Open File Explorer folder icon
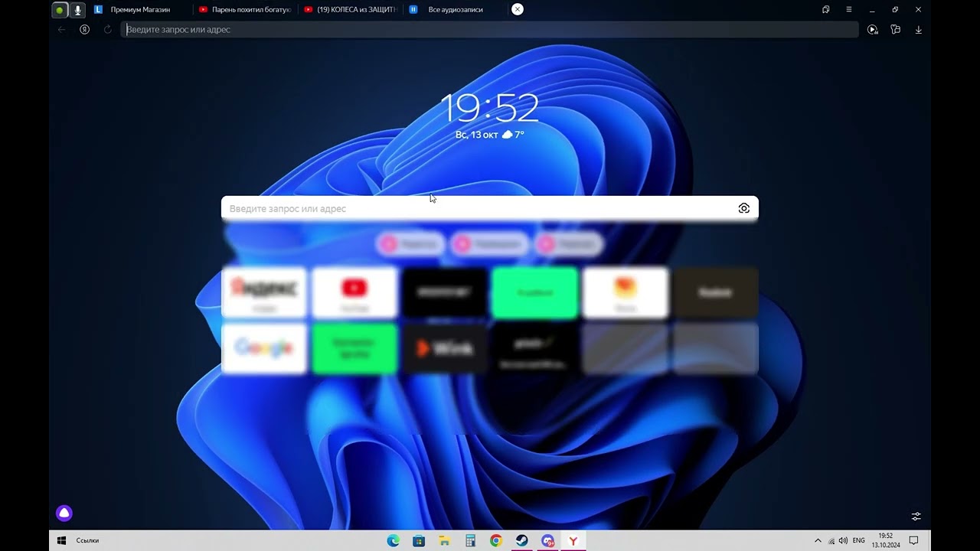The height and width of the screenshot is (551, 980). pos(444,541)
